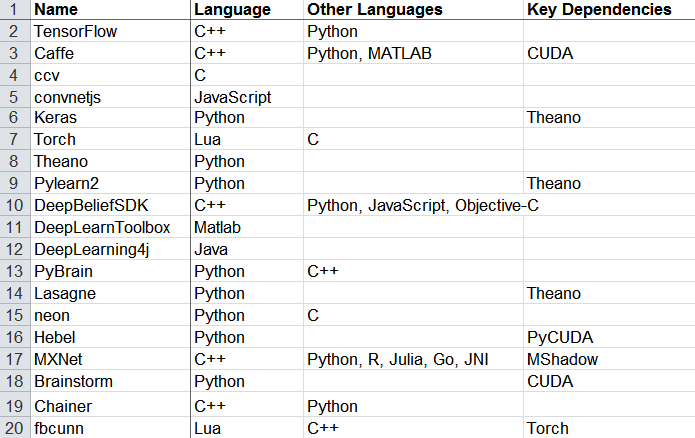Select the Matlab language cell
Image resolution: width=695 pixels, height=438 pixels.
247,227
